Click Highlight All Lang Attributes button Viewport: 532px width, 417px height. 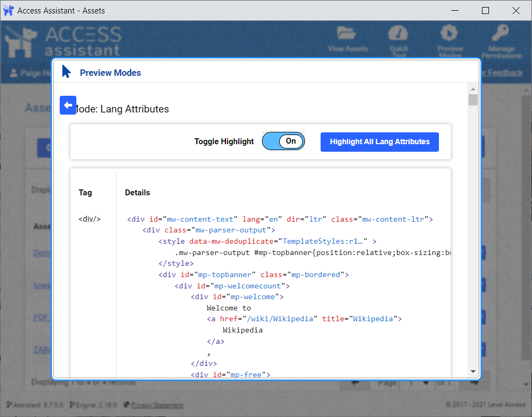pyautogui.click(x=379, y=142)
